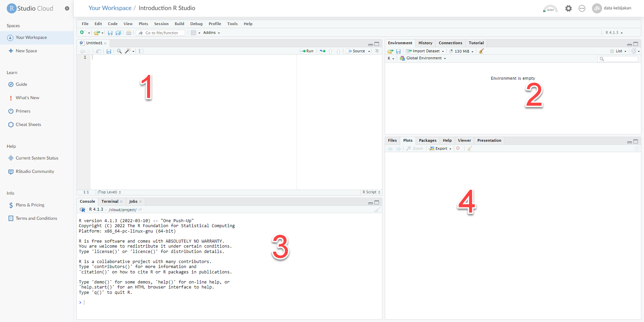
Task: Switch to the Packages tab
Action: pos(427,140)
